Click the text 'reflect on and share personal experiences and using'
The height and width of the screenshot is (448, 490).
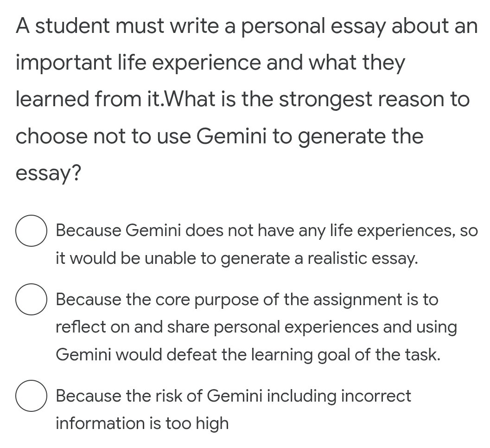pyautogui.click(x=256, y=327)
